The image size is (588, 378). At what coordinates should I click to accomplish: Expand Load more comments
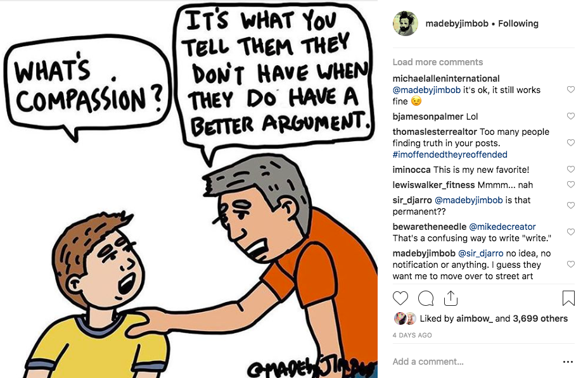click(438, 62)
